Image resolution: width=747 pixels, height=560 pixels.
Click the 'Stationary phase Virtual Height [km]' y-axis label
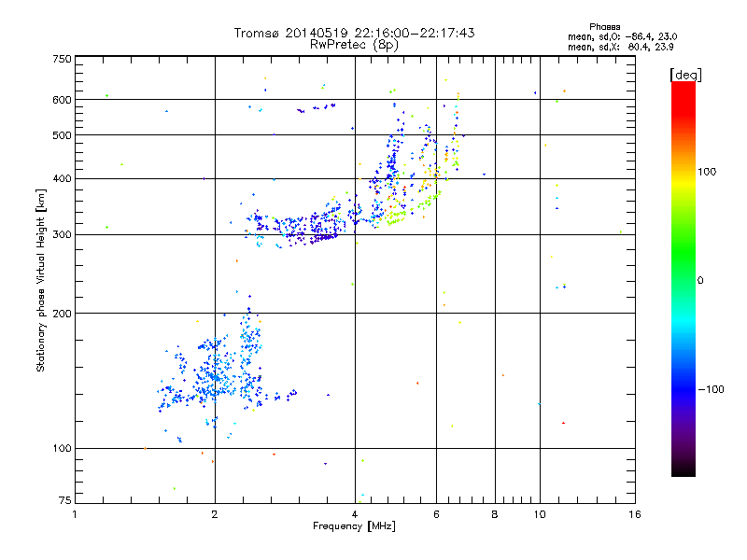tap(40, 280)
